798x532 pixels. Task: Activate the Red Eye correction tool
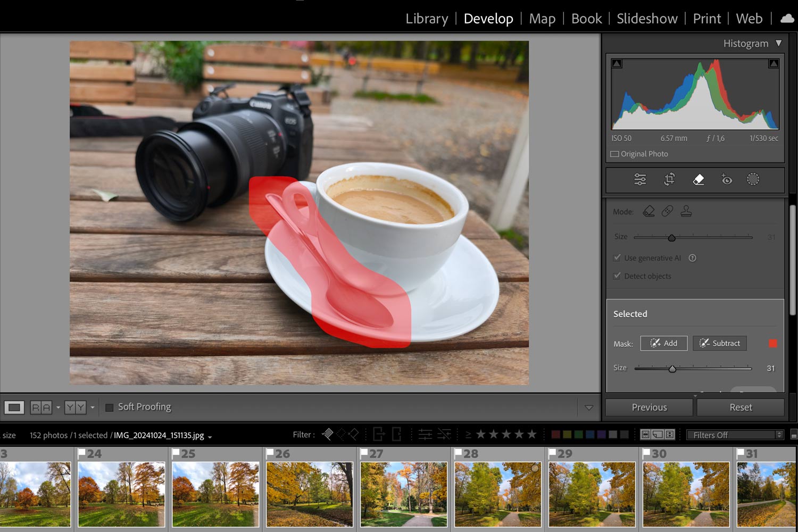(726, 180)
